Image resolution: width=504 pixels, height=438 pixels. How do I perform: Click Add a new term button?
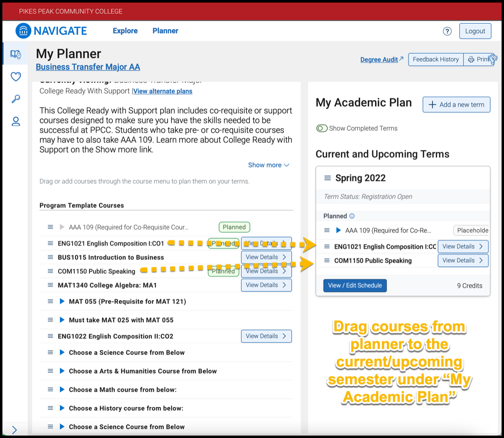456,105
